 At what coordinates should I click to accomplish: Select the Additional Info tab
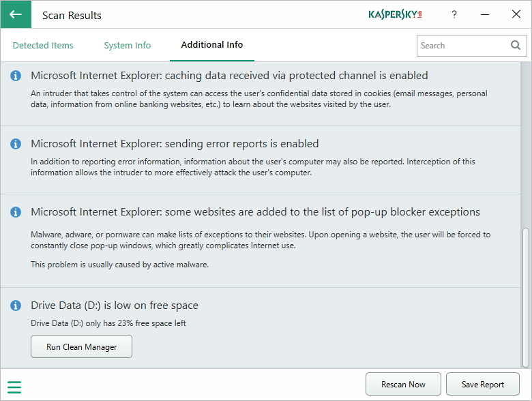212,45
